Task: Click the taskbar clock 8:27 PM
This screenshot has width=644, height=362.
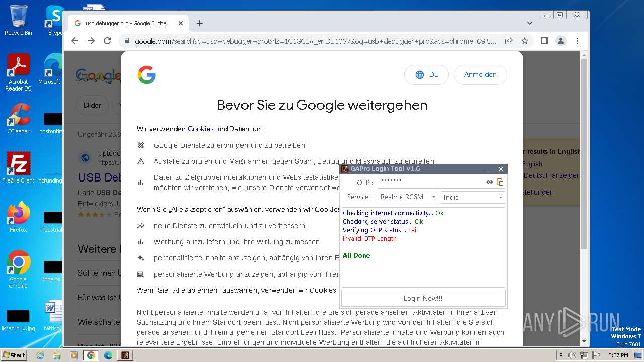Action: pyautogui.click(x=618, y=355)
